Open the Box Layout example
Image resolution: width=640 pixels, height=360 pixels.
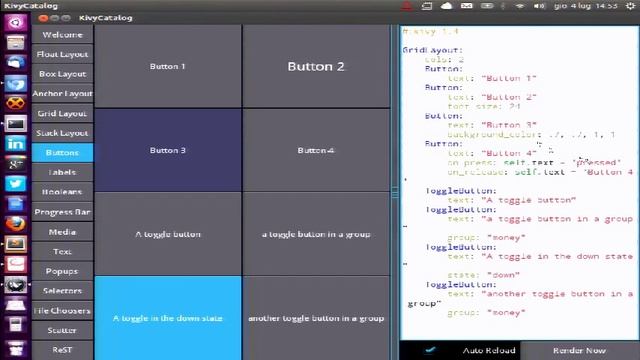click(62, 74)
